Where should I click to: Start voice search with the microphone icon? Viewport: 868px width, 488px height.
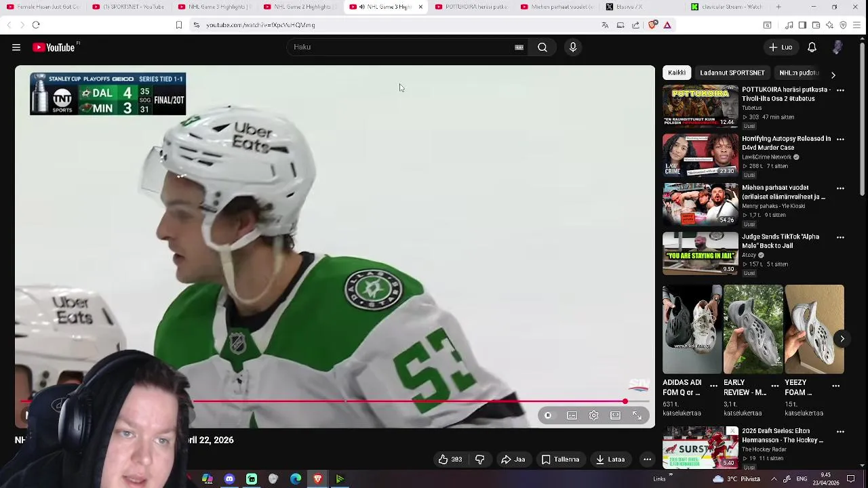573,47
